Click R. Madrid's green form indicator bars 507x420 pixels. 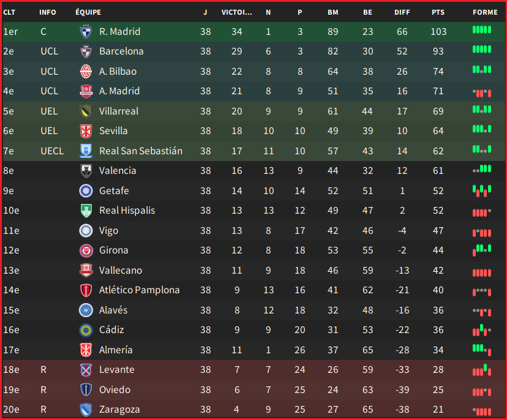coord(482,30)
